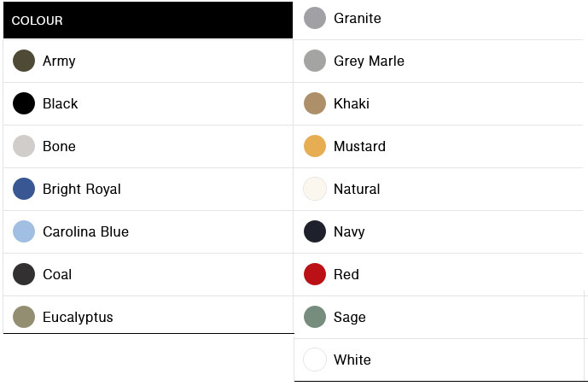Choose the Coal colour swatch

click(x=24, y=274)
